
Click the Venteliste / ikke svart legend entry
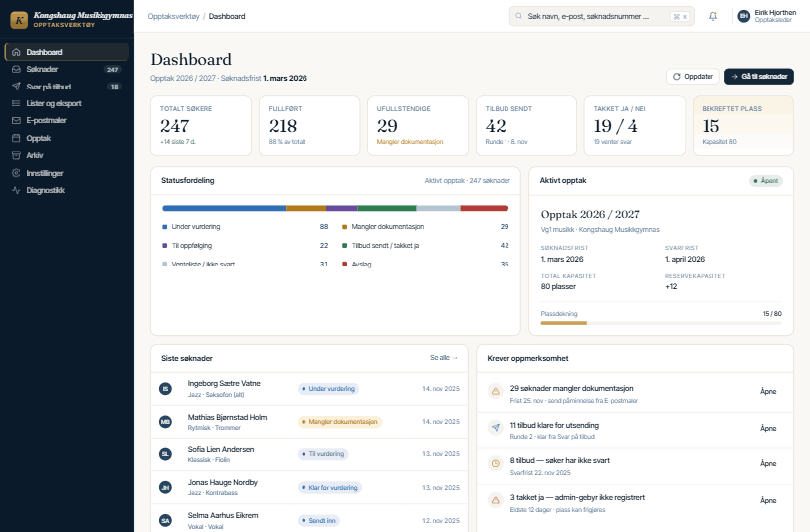point(246,264)
